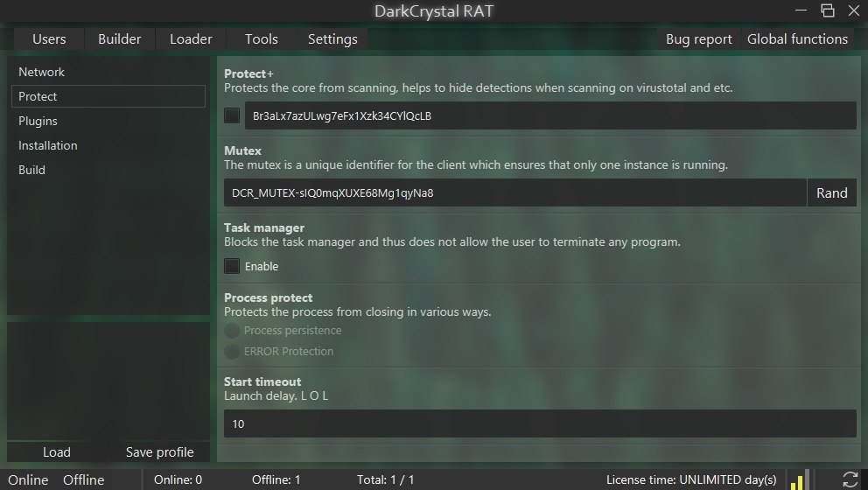This screenshot has width=868, height=490.
Task: Close the DarkCrystal RAT window
Action: point(854,10)
